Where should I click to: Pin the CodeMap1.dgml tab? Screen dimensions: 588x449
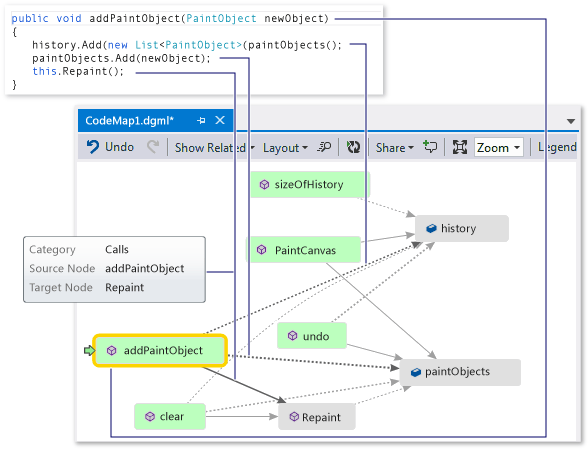pyautogui.click(x=201, y=120)
